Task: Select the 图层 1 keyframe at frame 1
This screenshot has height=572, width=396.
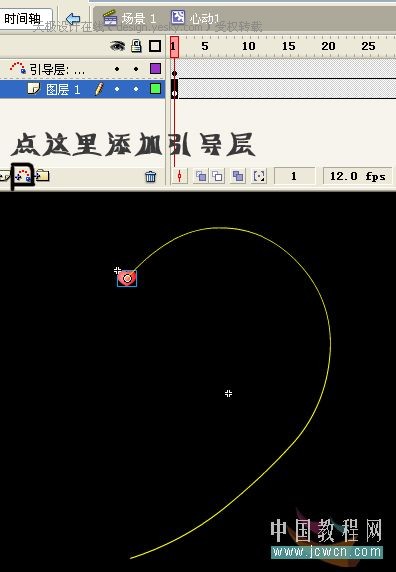Action: [174, 89]
